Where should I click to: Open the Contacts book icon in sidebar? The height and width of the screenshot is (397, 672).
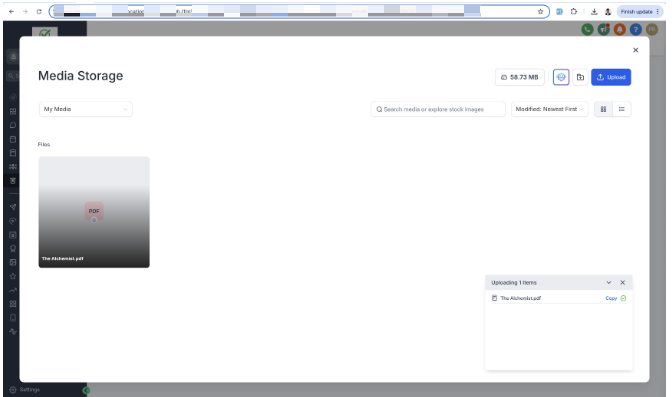point(13,153)
